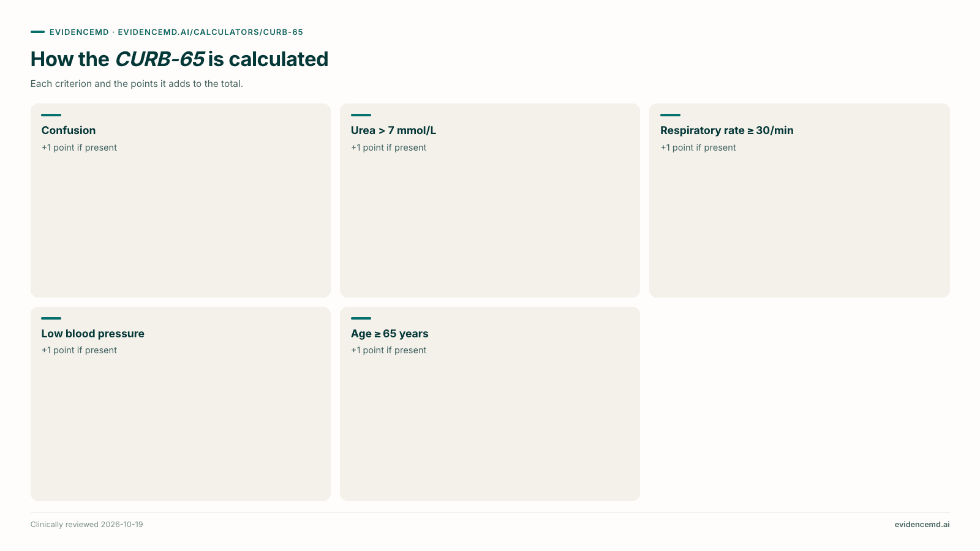Viewport: 980px width, 551px height.
Task: Open the evidencemd.ai footer link
Action: pos(922,525)
